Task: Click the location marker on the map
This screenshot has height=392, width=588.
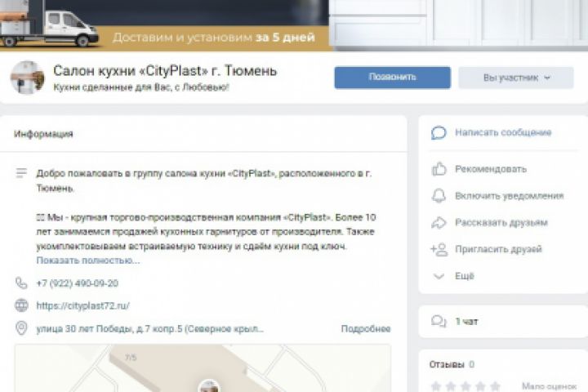Action: (x=209, y=386)
